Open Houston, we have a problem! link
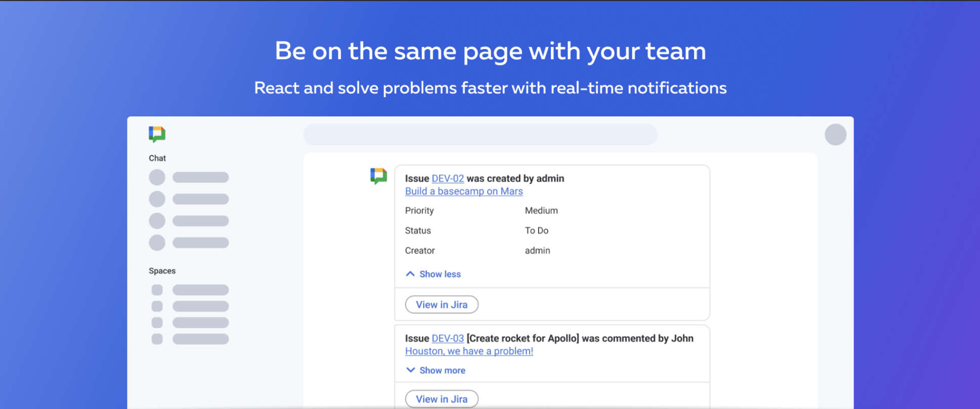Screen dimensions: 980x409 click(x=469, y=351)
